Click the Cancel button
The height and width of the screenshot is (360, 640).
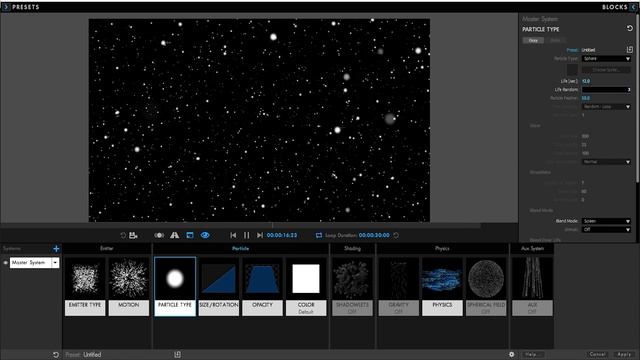coord(598,354)
